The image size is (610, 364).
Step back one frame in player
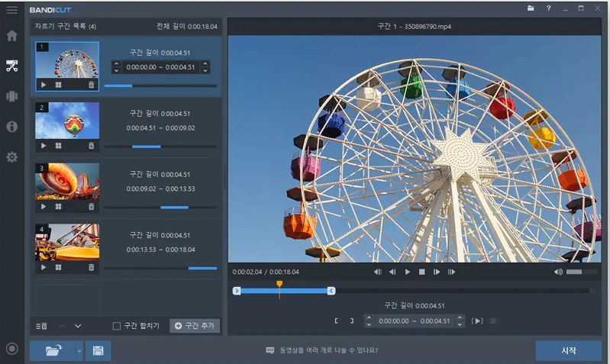(x=392, y=272)
